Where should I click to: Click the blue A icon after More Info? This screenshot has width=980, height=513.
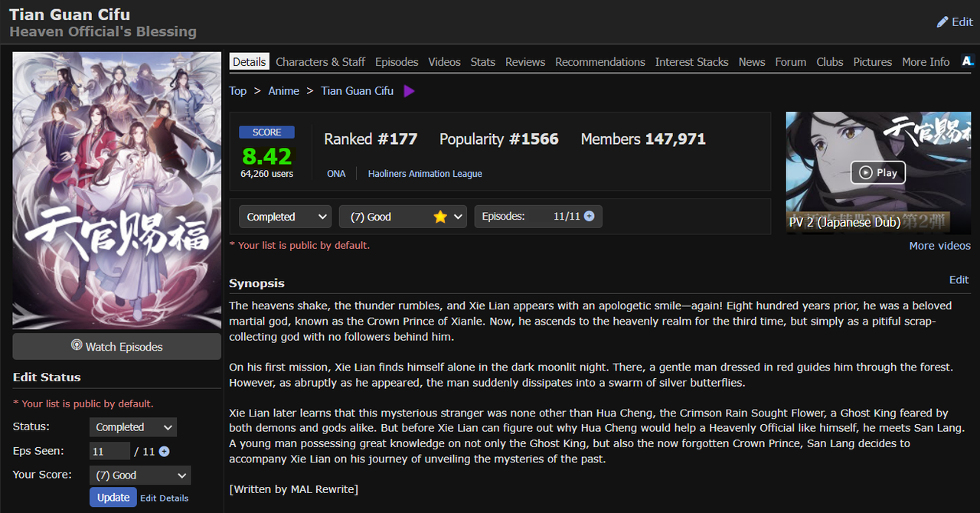coord(967,61)
